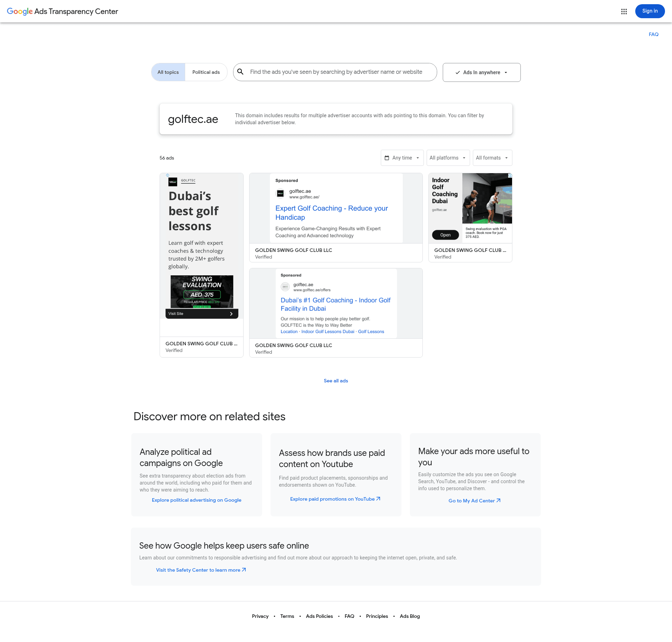The height and width of the screenshot is (642, 672).
Task: Open the Ads In anywhere region dropdown
Action: (482, 72)
